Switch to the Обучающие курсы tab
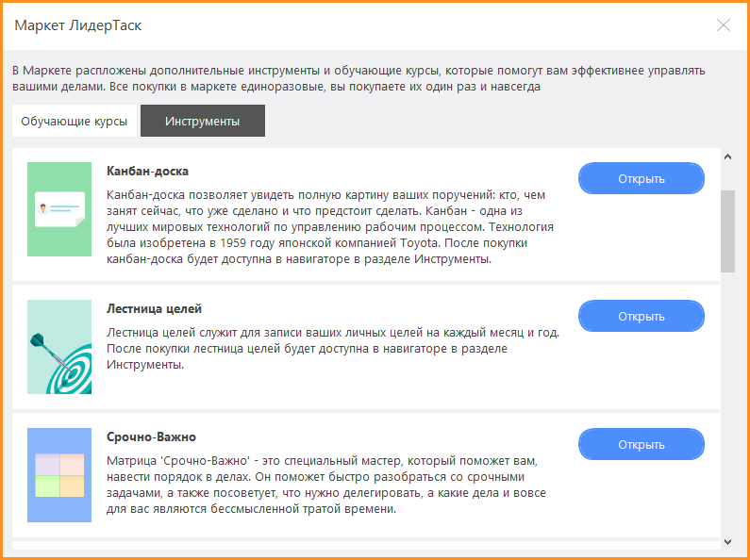The width and height of the screenshot is (750, 560). point(75,121)
